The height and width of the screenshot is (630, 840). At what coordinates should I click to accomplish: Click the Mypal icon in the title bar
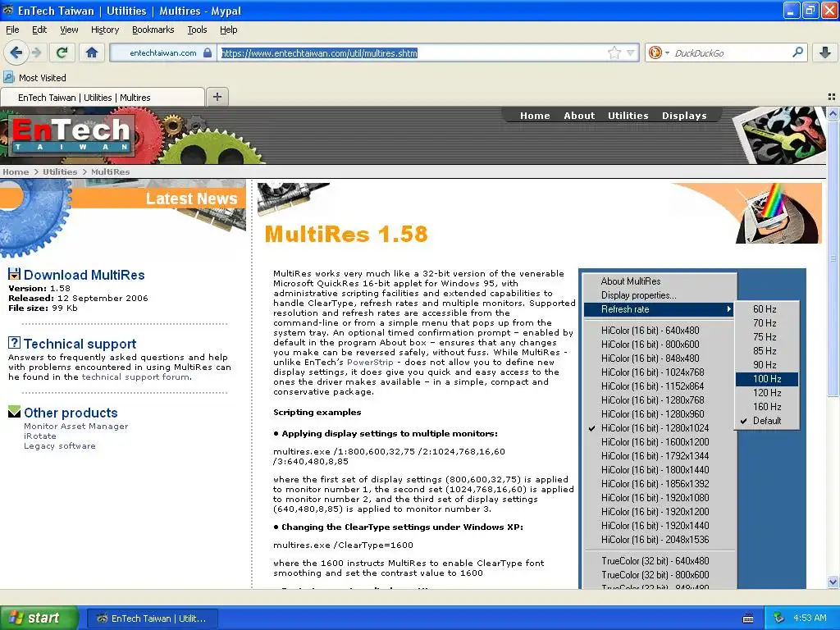(x=8, y=10)
